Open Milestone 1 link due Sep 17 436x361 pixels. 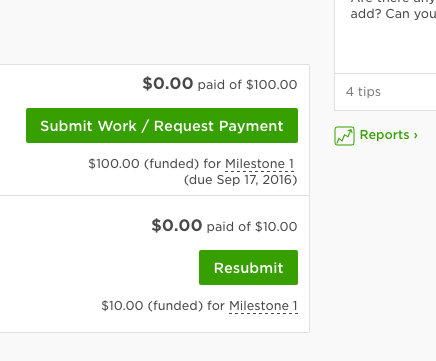[259, 164]
